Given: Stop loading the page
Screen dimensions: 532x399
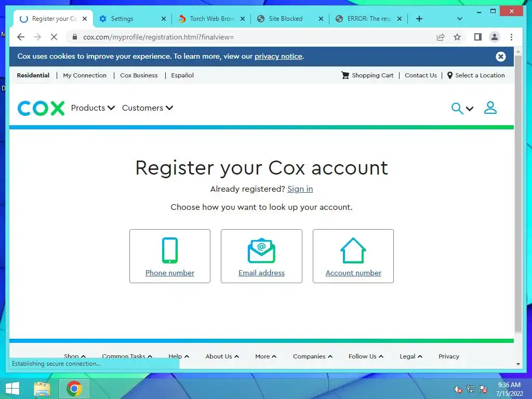Looking at the screenshot, I should click(54, 37).
